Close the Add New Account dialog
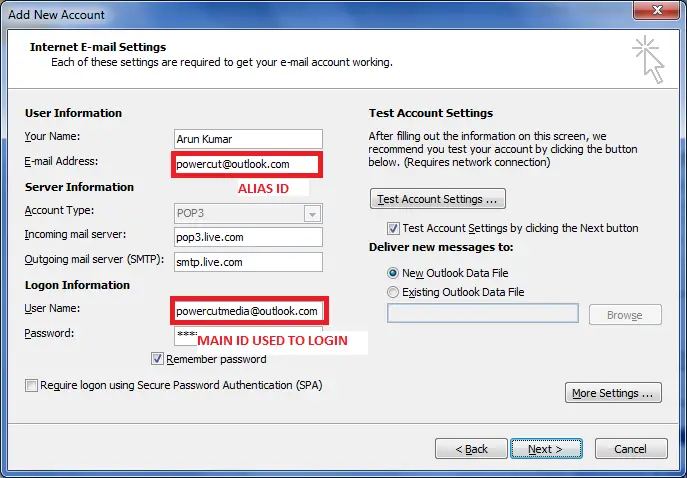The image size is (687, 478). (657, 10)
